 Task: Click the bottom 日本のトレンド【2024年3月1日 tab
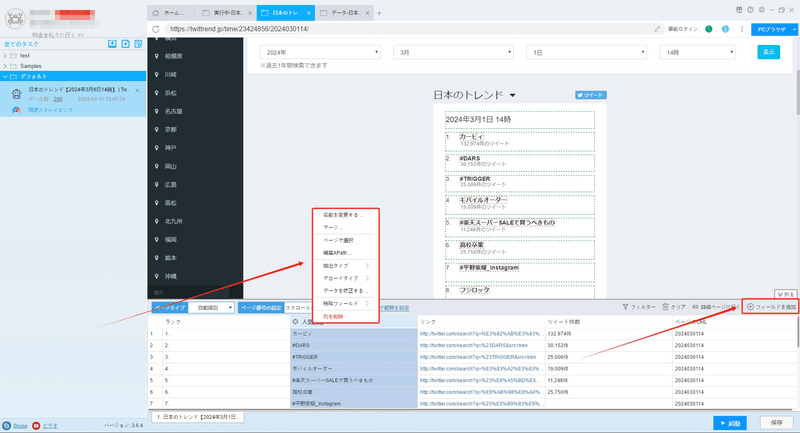(x=197, y=417)
